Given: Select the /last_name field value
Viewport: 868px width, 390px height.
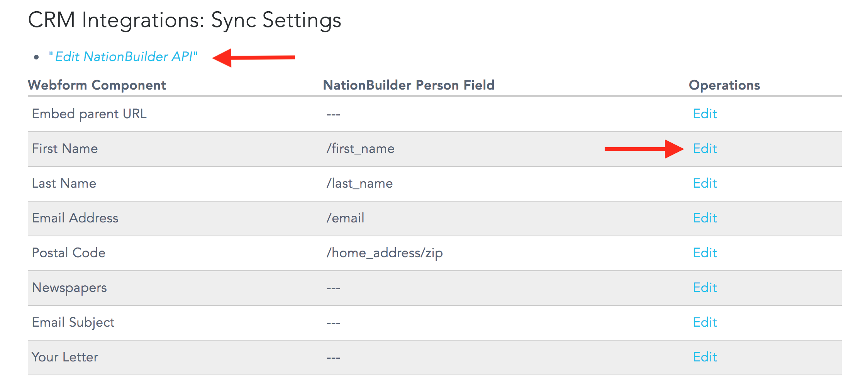Looking at the screenshot, I should [x=360, y=183].
